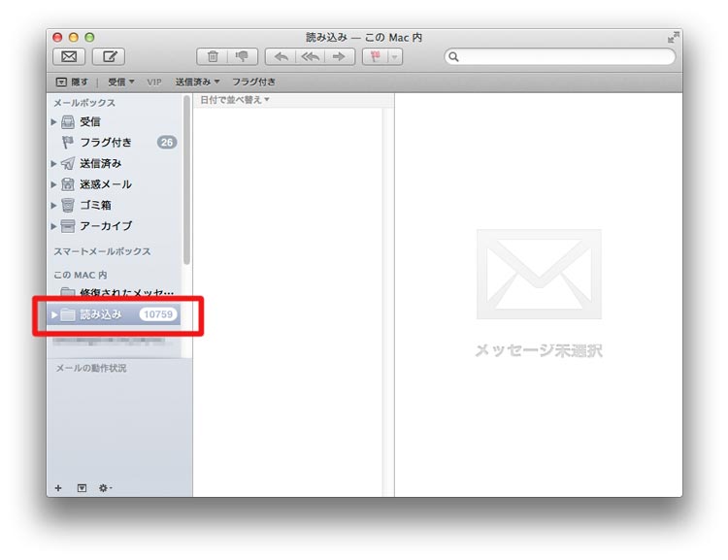
Task: Open the flag color dropdown arrow
Action: tap(395, 56)
